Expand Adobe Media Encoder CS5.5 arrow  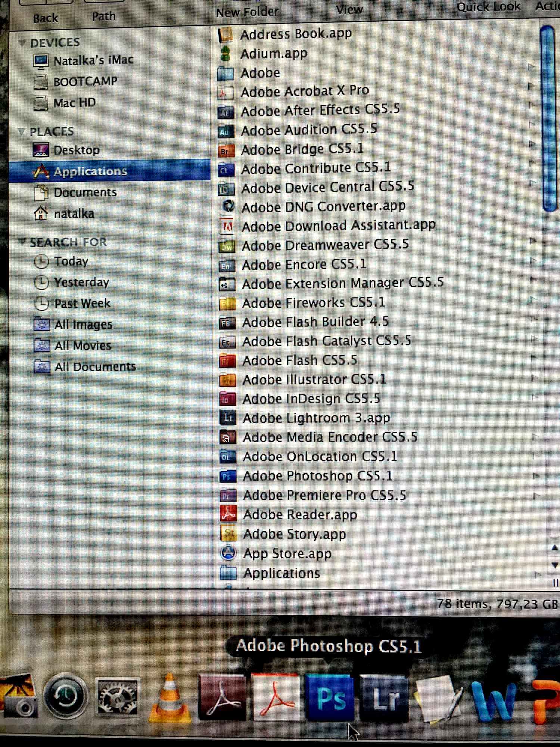pyautogui.click(x=535, y=436)
